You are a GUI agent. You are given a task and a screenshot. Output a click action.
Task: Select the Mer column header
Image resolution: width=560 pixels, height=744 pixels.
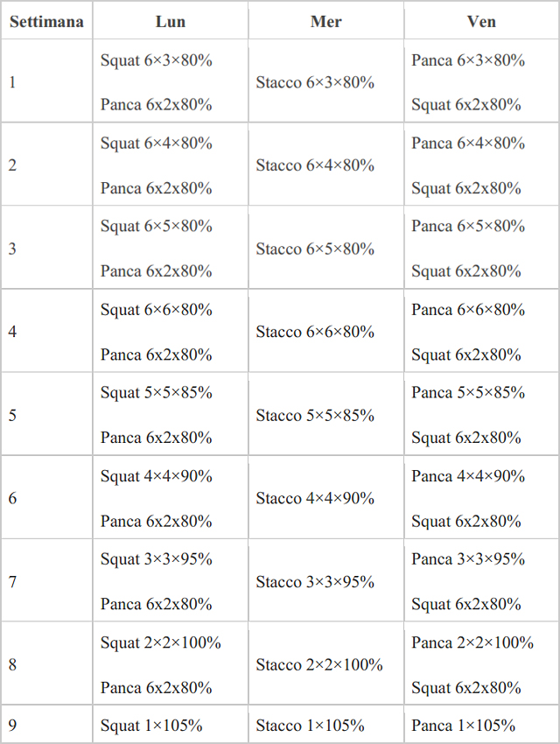click(x=325, y=21)
